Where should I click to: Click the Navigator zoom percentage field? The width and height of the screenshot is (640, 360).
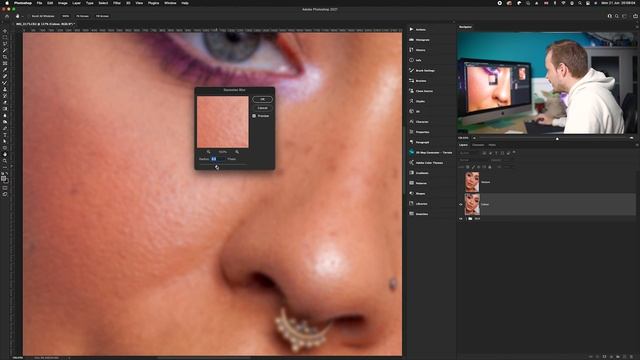click(x=463, y=138)
